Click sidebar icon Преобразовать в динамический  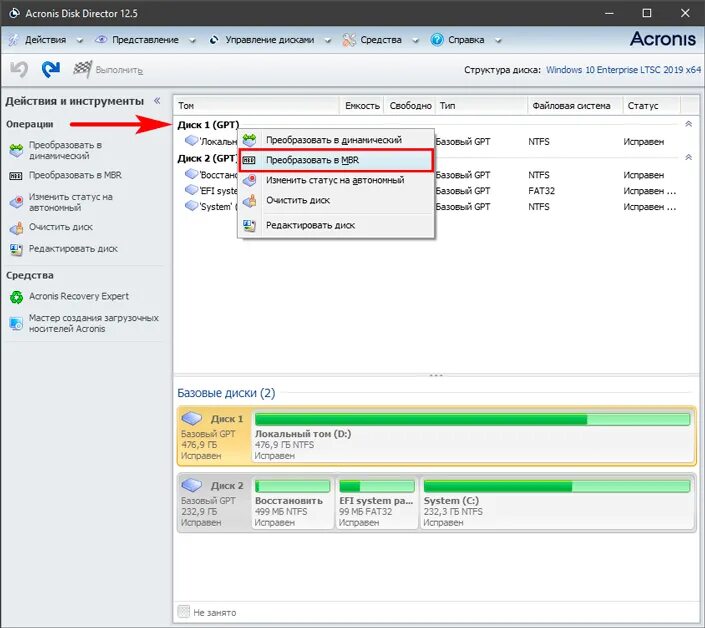[16, 151]
